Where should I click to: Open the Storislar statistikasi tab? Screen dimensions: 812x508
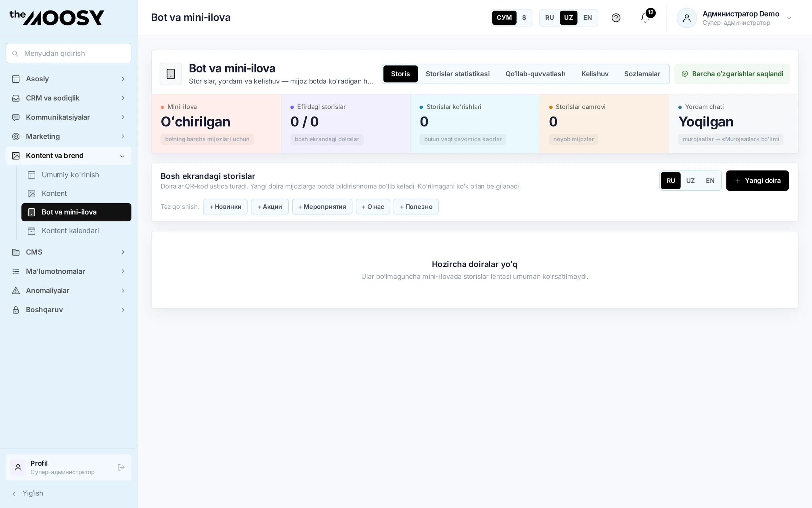coord(457,74)
